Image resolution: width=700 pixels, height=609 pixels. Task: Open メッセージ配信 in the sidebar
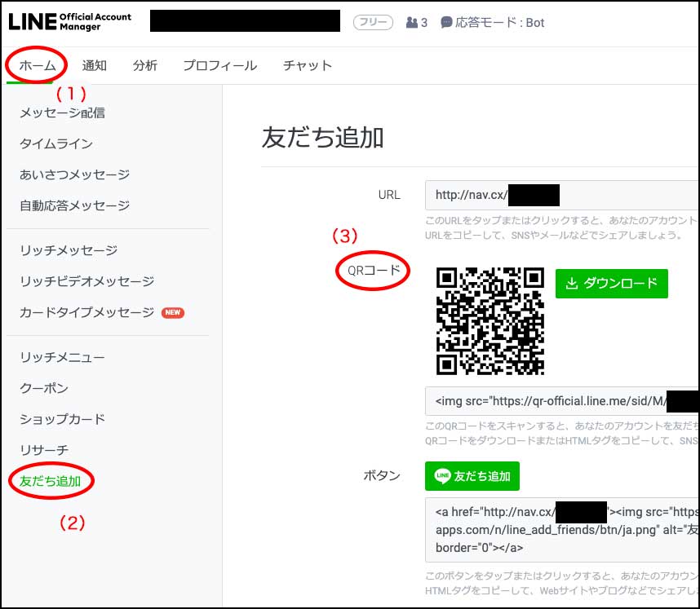point(61,113)
